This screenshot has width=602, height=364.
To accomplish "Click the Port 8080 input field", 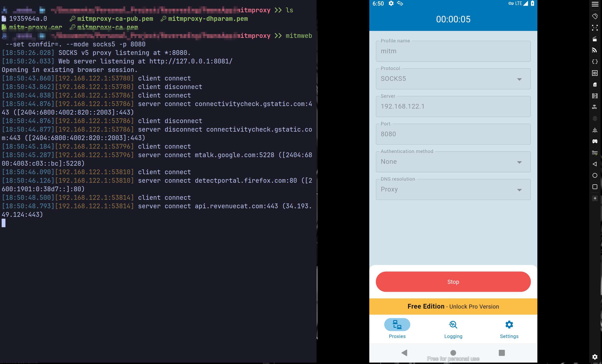I will [453, 134].
